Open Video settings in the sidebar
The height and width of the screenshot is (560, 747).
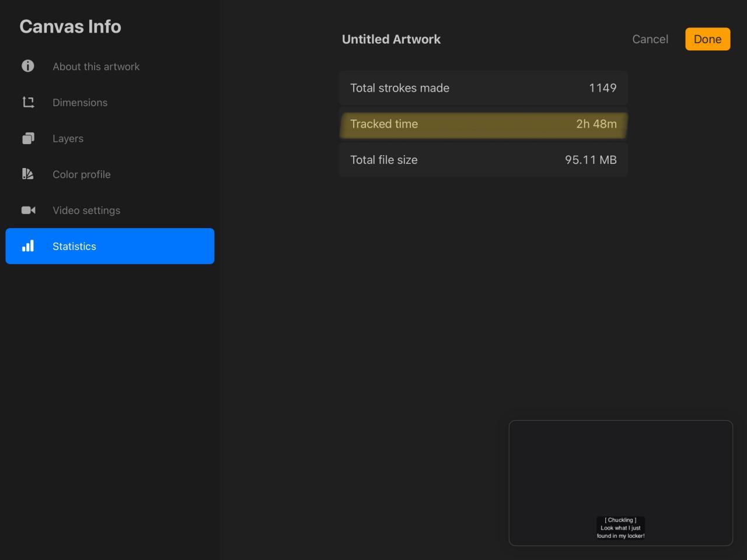86,211
